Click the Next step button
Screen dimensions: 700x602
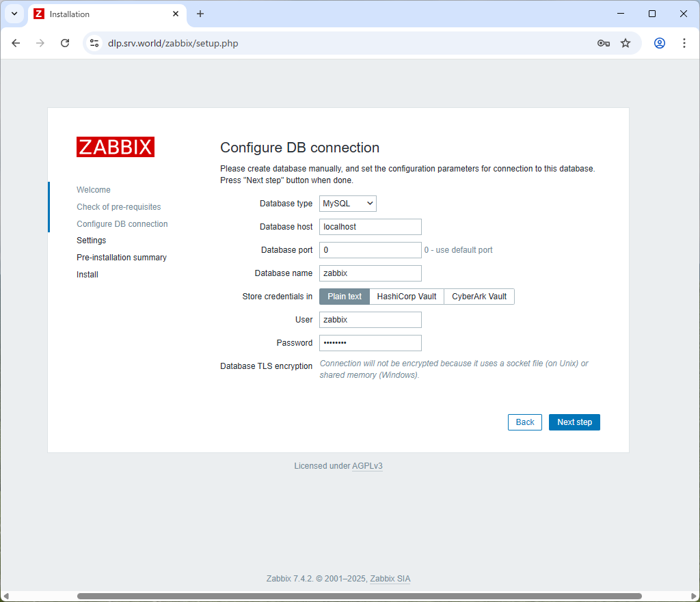tap(574, 422)
